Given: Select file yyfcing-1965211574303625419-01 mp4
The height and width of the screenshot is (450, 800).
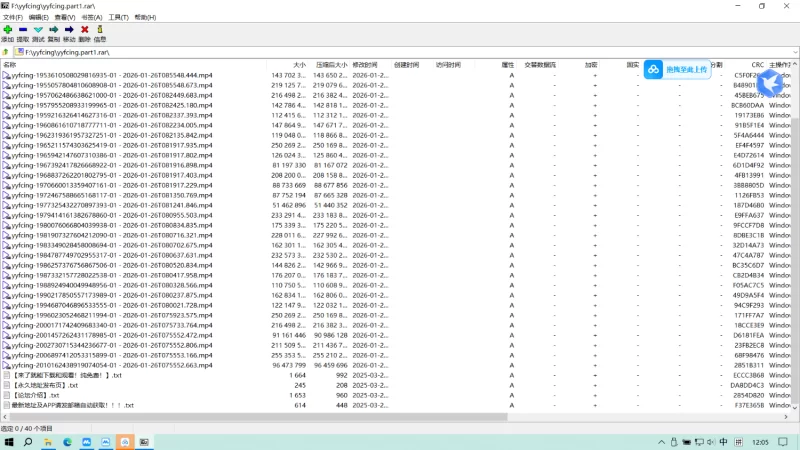Looking at the screenshot, I should [112, 145].
